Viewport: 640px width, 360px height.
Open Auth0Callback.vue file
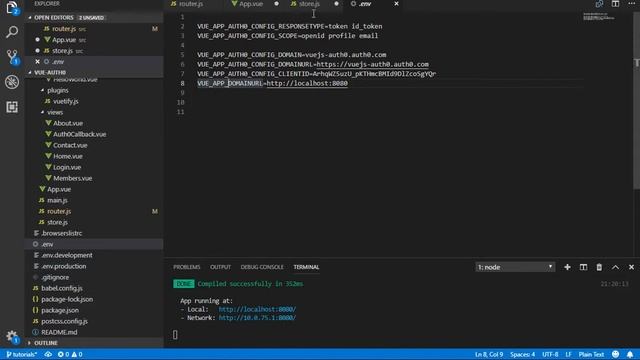click(79, 134)
